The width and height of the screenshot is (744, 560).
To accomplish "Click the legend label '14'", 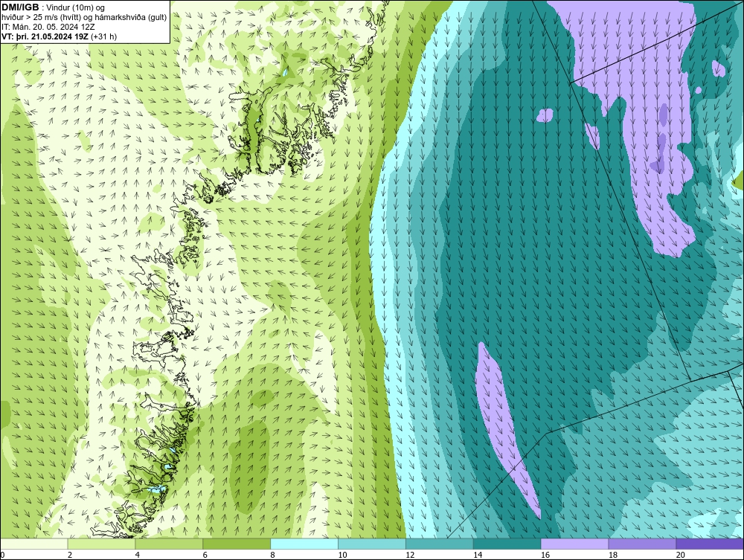I will pyautogui.click(x=478, y=555).
